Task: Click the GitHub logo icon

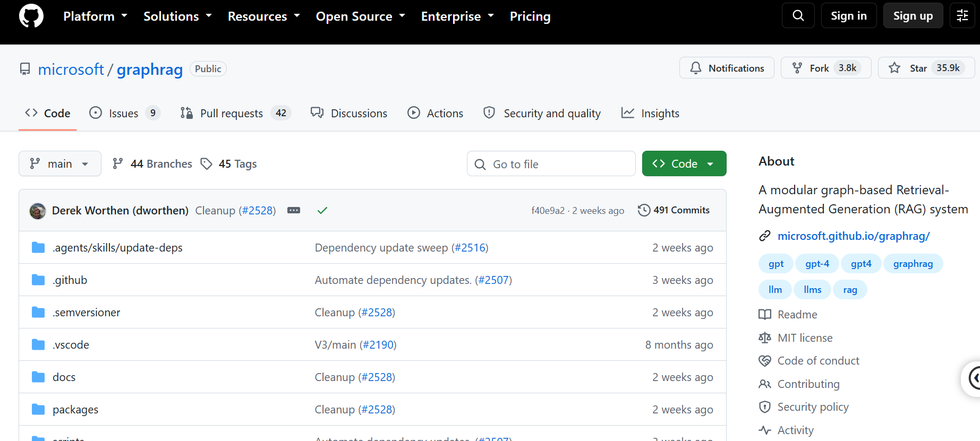Action: (31, 16)
